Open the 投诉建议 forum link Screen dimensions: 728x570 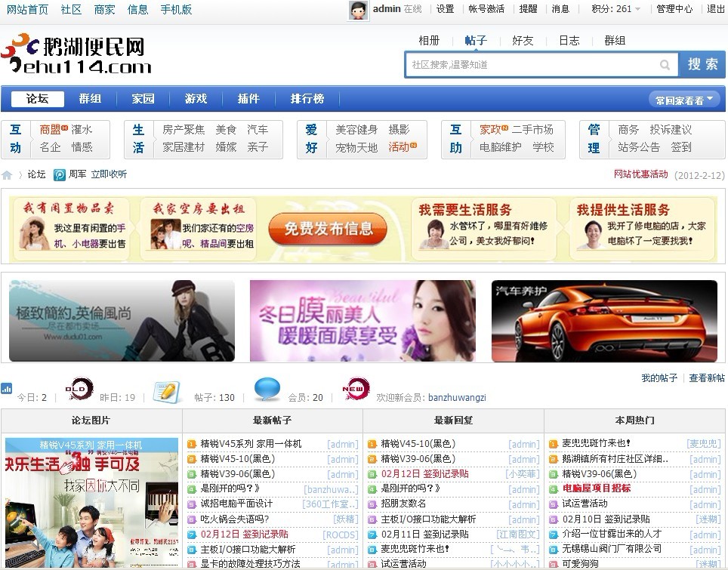coord(671,130)
